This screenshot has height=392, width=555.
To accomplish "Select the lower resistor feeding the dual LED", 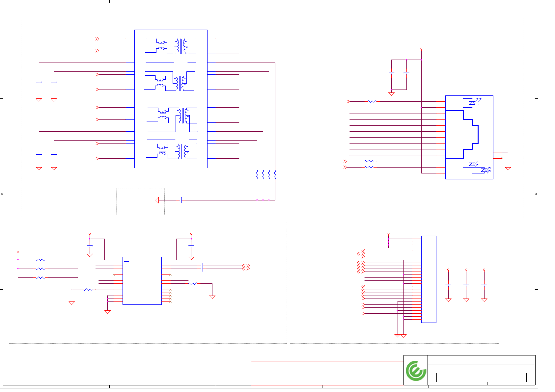I will pos(369,167).
